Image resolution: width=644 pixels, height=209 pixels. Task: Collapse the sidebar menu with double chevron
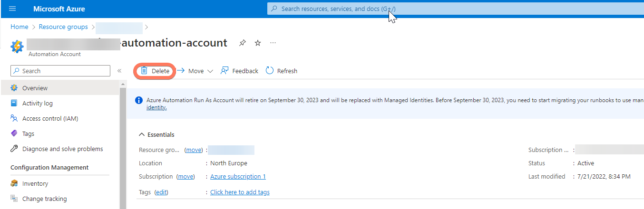(x=119, y=71)
